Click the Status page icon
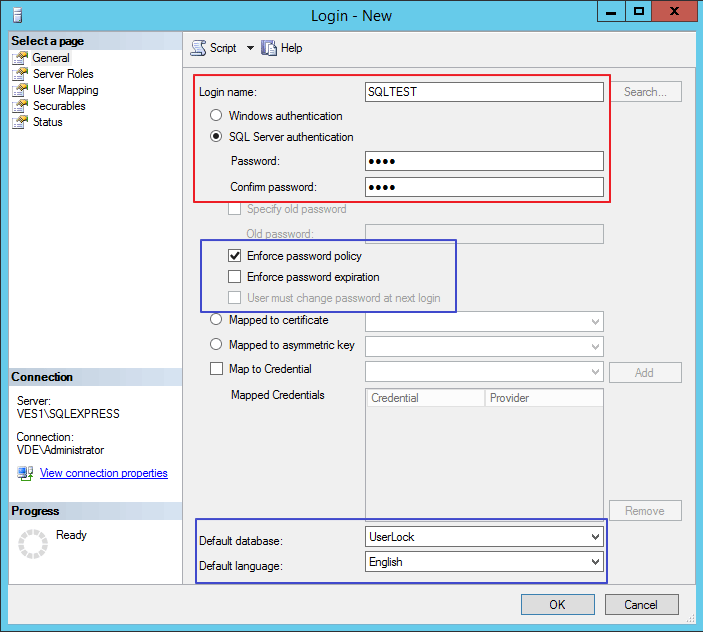The width and height of the screenshot is (703, 632). coord(20,122)
